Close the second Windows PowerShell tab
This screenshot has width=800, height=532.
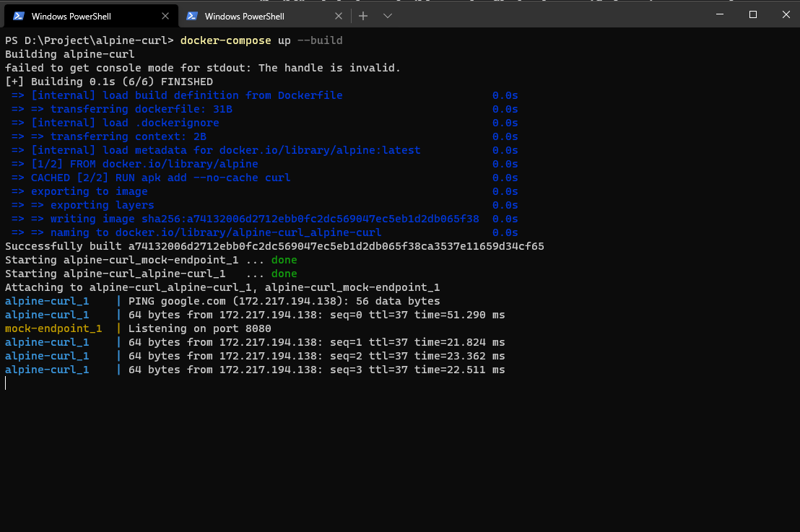(338, 17)
